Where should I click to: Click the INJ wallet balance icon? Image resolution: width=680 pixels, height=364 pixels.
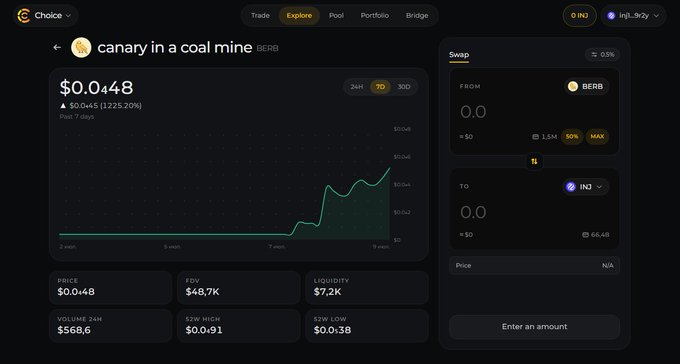pyautogui.click(x=585, y=235)
